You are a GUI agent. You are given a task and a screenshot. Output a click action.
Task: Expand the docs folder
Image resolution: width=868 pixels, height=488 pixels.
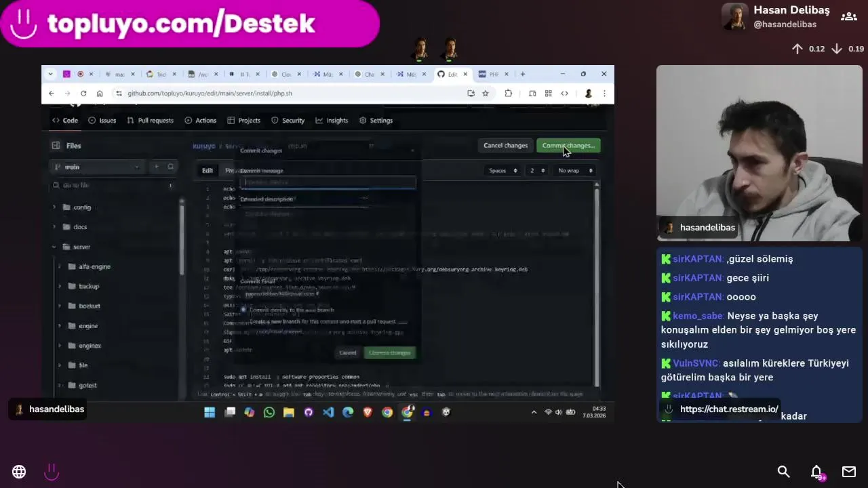click(x=54, y=227)
